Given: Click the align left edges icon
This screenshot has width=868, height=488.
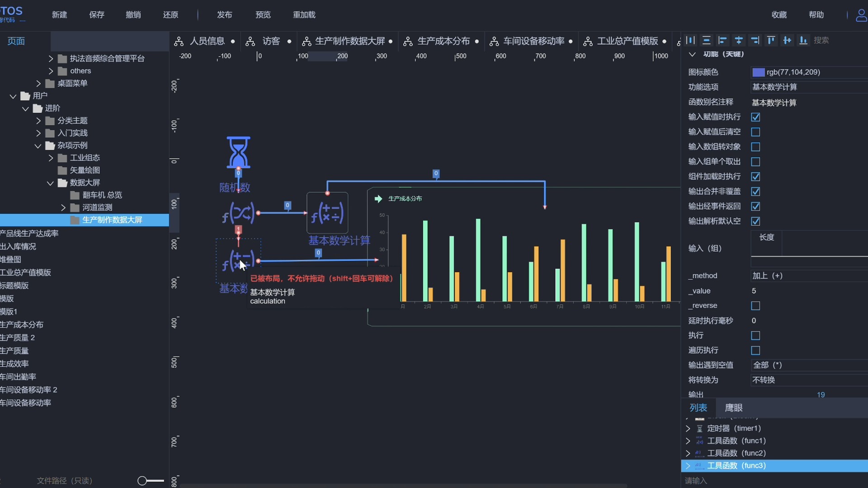Looking at the screenshot, I should point(722,40).
